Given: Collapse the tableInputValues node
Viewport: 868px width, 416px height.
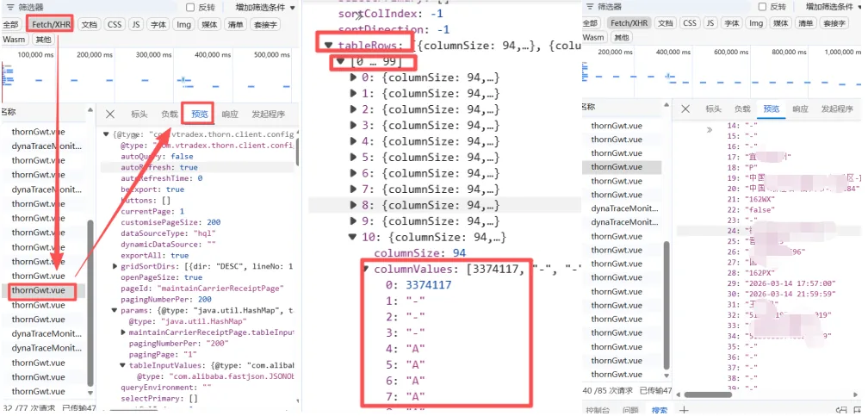Looking at the screenshot, I should click(x=123, y=365).
